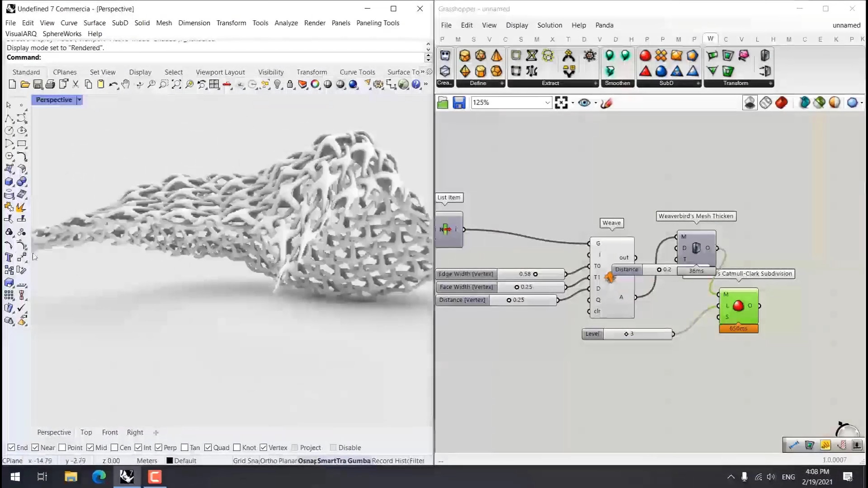Toggle the Near osnap checkbox
The width and height of the screenshot is (868, 488).
tap(35, 448)
